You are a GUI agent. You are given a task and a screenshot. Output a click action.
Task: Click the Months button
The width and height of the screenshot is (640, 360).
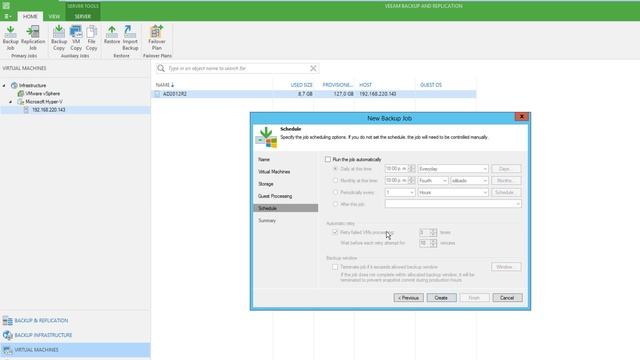click(x=506, y=180)
